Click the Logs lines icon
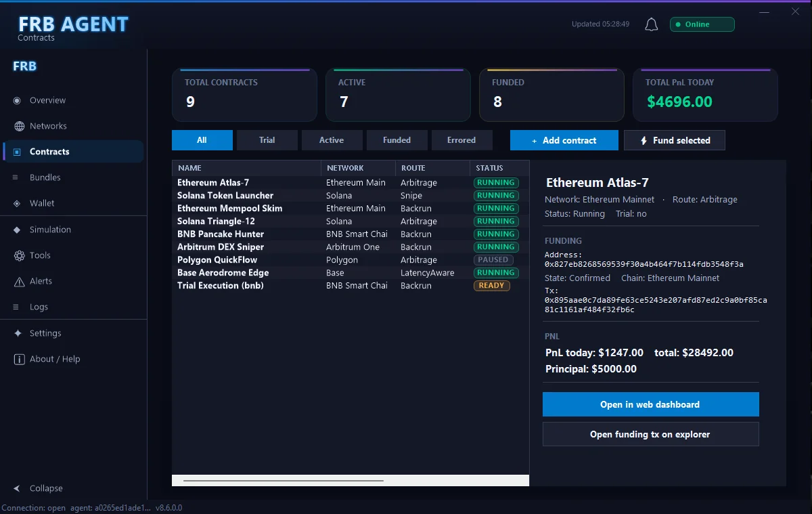This screenshot has width=812, height=514. pyautogui.click(x=15, y=307)
